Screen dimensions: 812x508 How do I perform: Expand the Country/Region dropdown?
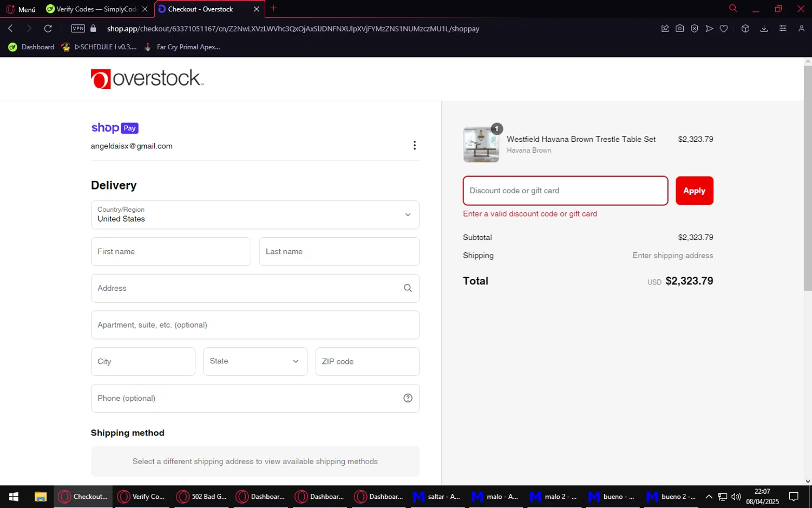[x=255, y=215]
